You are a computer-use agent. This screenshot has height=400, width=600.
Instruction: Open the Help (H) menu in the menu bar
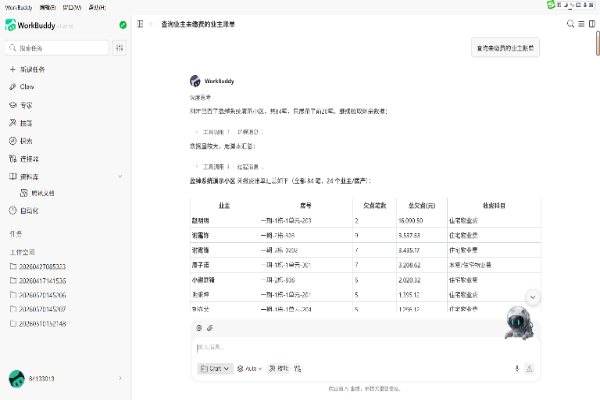pos(97,7)
